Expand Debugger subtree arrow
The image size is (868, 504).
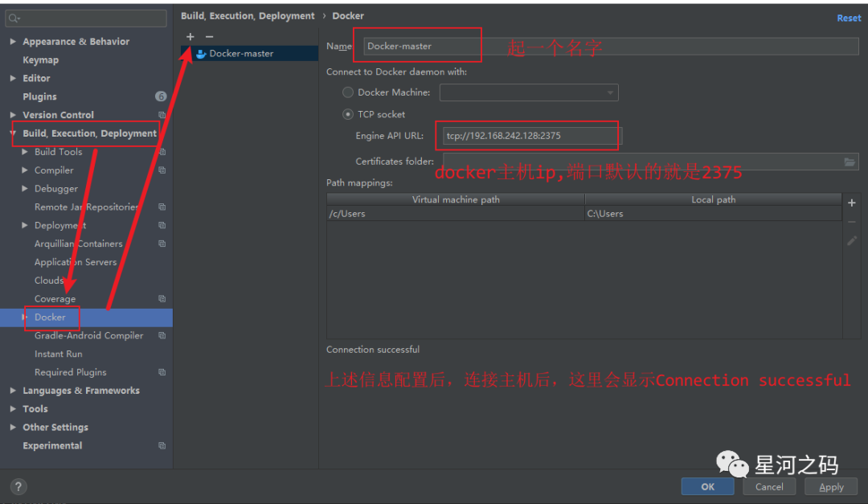[x=24, y=188]
